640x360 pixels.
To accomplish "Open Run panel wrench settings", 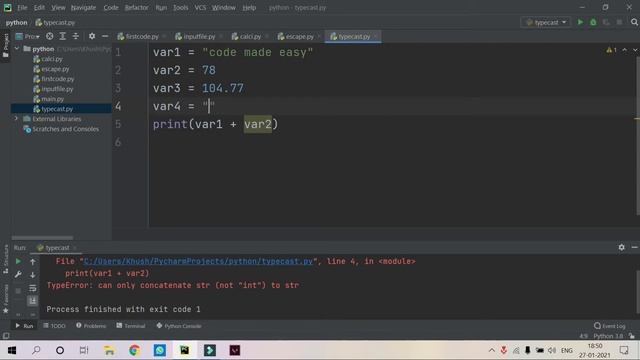I will coord(18,275).
